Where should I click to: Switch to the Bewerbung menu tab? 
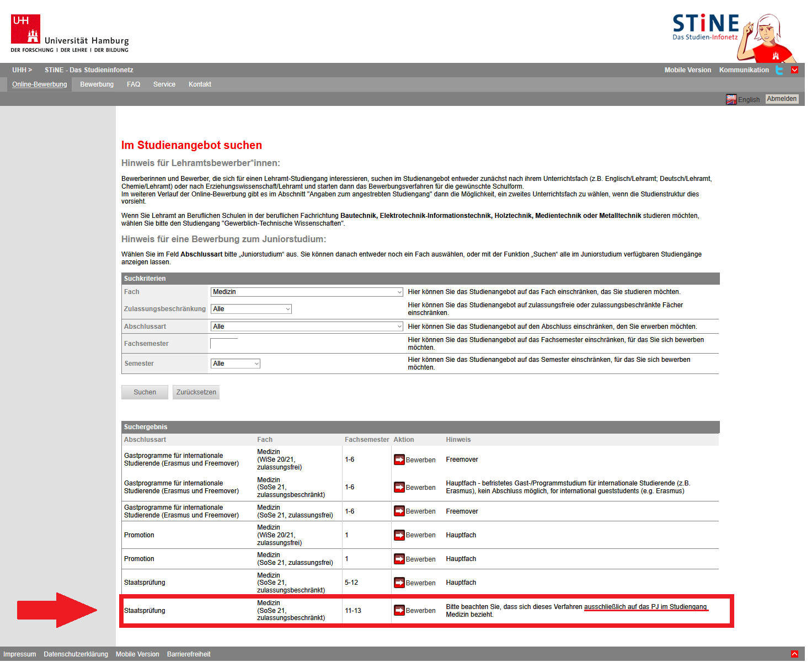point(97,84)
